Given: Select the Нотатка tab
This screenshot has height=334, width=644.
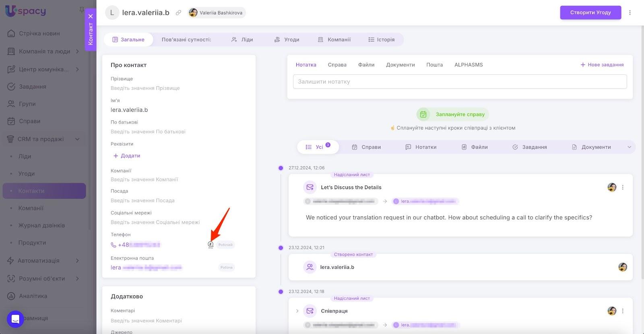Looking at the screenshot, I should pos(306,65).
